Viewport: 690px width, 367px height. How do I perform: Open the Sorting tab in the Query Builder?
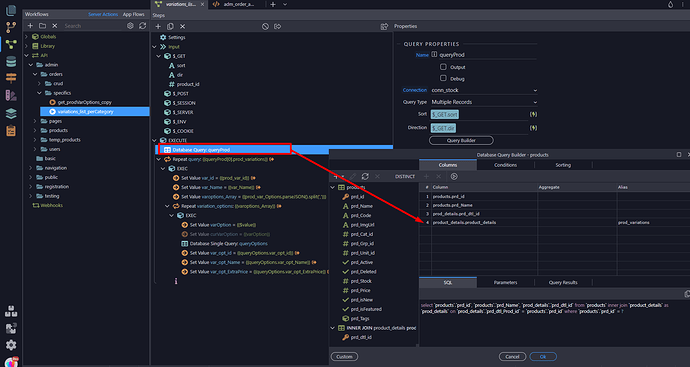[x=563, y=165]
